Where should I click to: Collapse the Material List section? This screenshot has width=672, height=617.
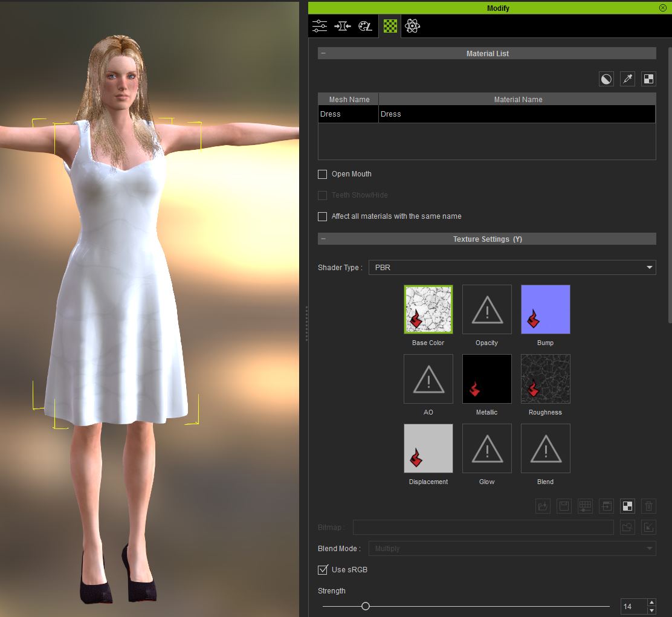pos(323,54)
